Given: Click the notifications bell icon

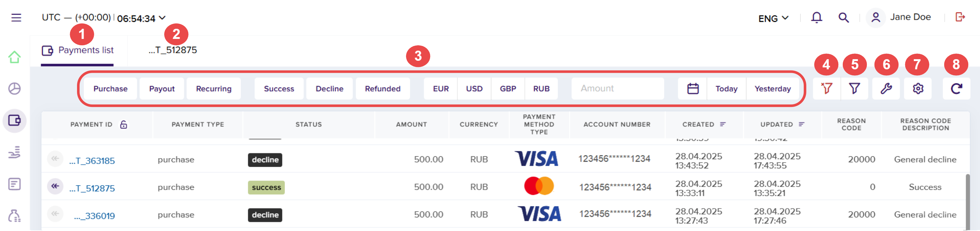Looking at the screenshot, I should tap(816, 17).
